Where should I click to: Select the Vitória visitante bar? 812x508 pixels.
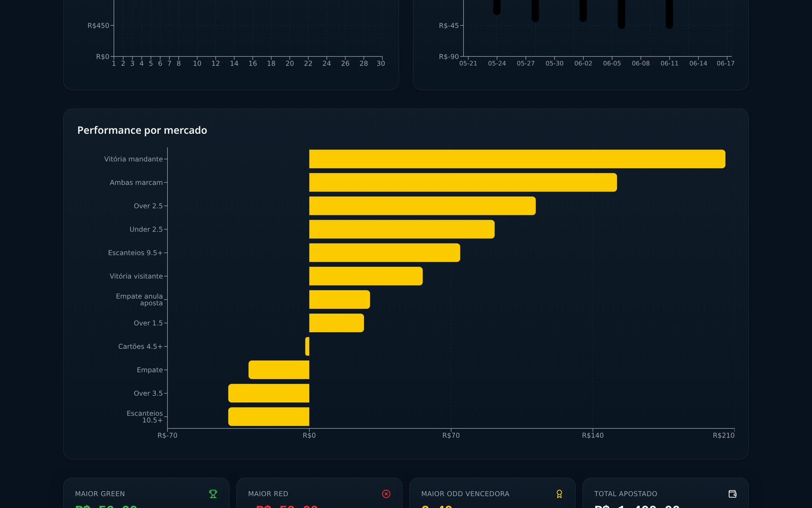pos(366,276)
